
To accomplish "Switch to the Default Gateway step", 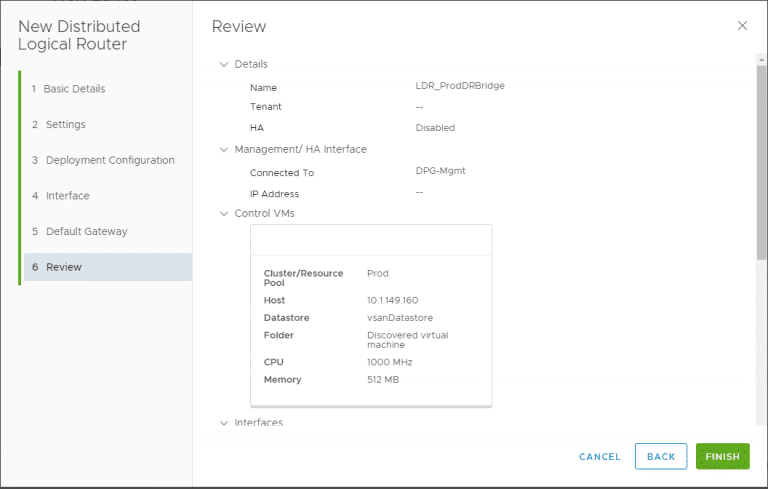I will [86, 232].
